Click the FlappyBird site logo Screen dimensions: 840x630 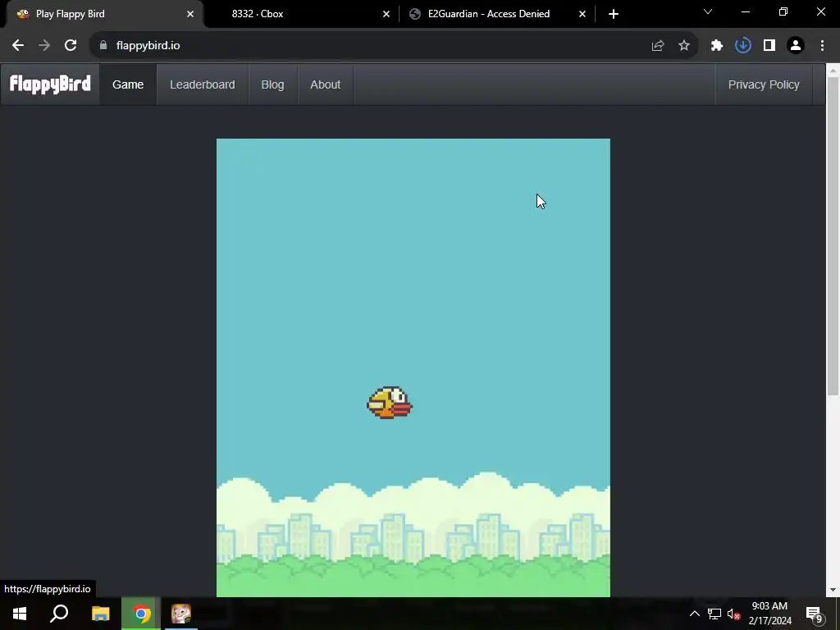[x=50, y=84]
